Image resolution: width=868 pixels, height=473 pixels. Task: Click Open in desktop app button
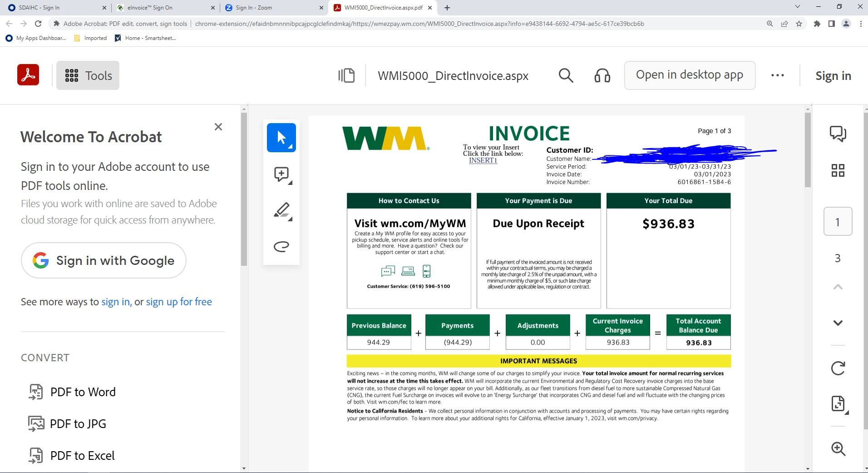pos(690,75)
